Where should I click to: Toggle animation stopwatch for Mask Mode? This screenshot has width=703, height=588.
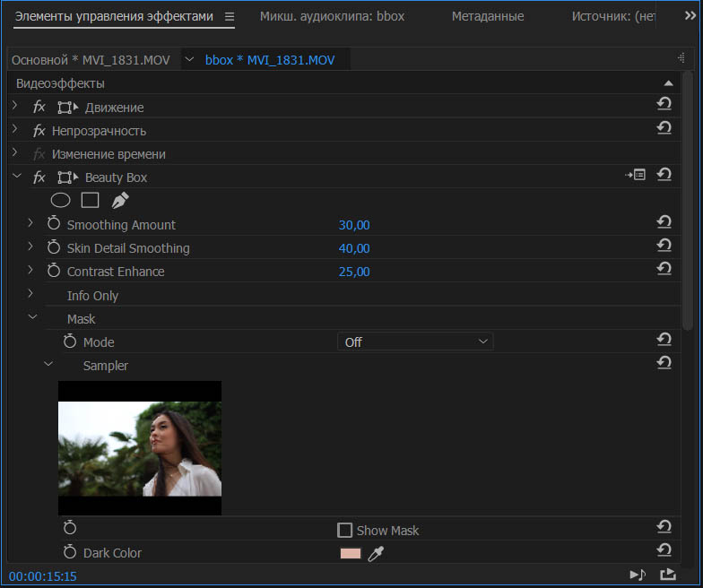[x=70, y=341]
